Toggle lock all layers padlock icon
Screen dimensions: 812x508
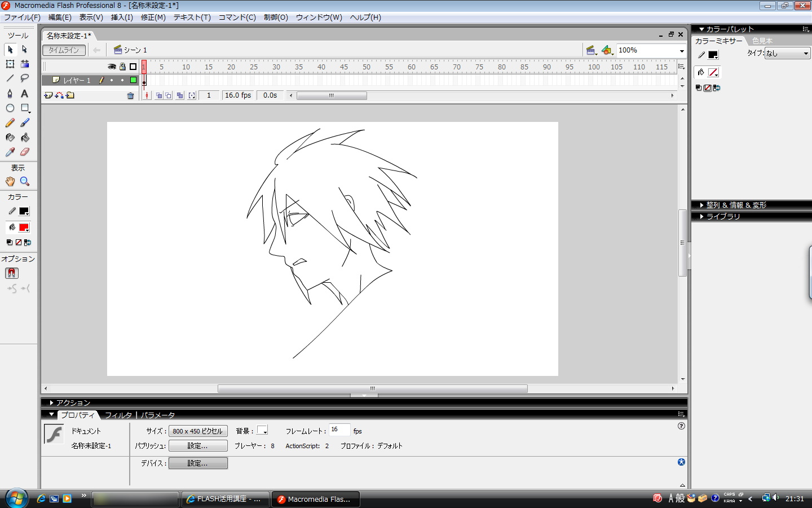tap(122, 67)
